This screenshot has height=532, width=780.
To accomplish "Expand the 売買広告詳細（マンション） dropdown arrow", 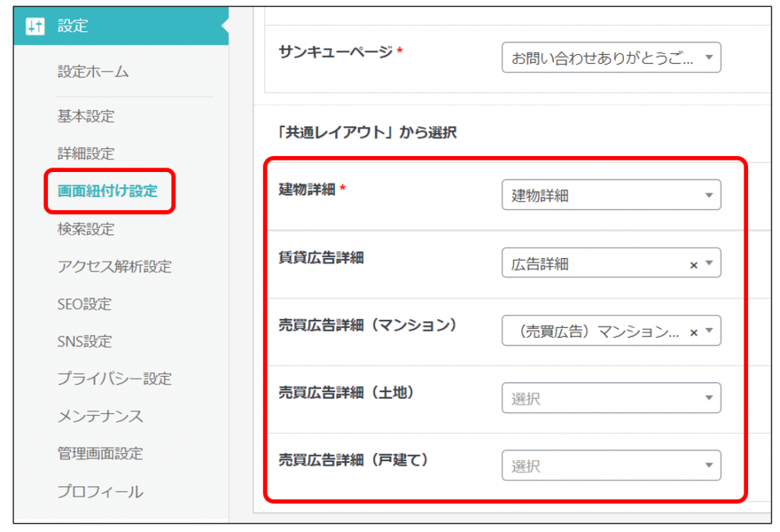I will 709,331.
